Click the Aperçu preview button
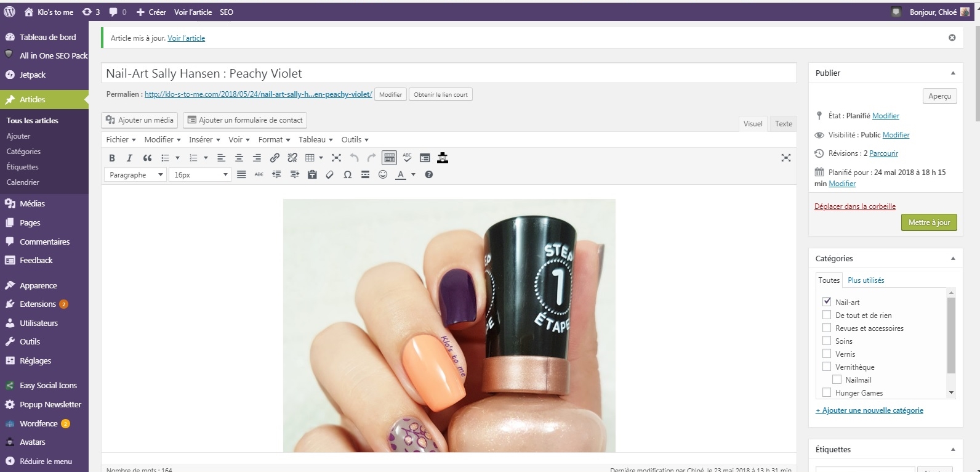 (939, 96)
